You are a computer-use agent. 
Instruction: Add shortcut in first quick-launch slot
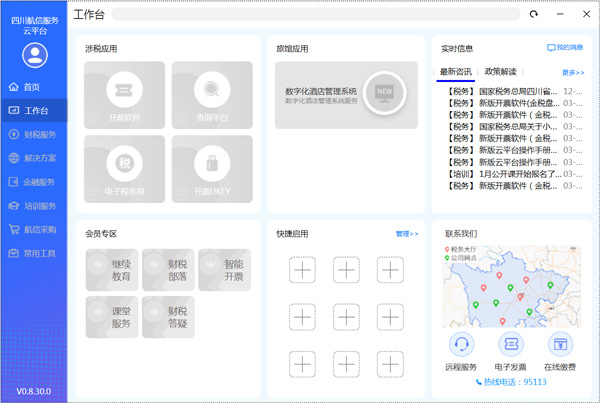[303, 270]
